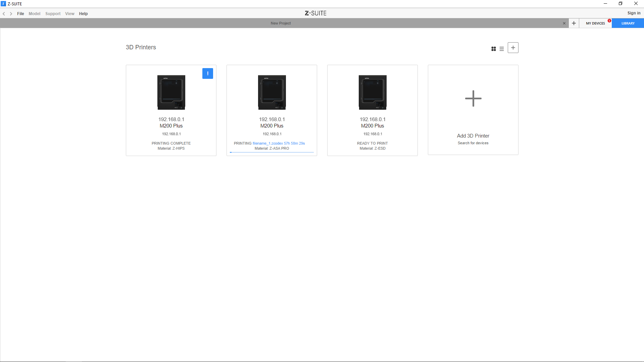Switch to list view of printers
644x362 pixels.
pyautogui.click(x=501, y=49)
